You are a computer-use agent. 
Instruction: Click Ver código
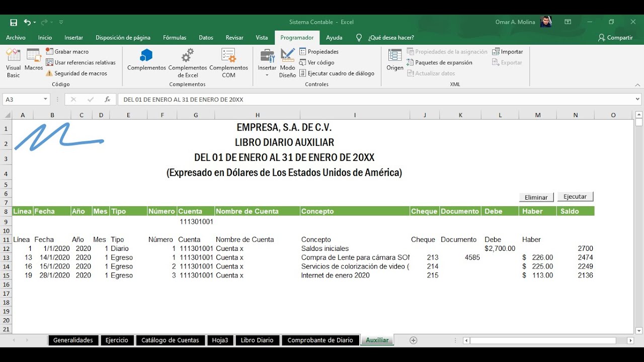pos(317,62)
